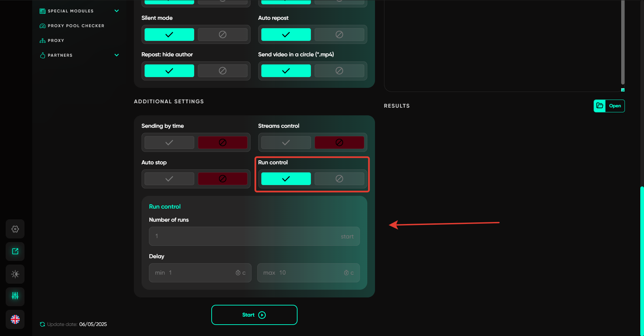Change language via the UK flag icon

click(15, 319)
